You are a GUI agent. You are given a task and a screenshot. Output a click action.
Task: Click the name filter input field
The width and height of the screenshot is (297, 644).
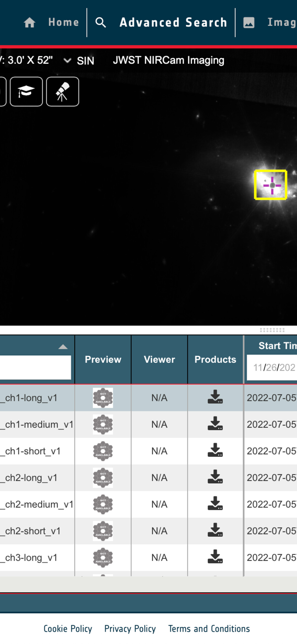(35, 367)
